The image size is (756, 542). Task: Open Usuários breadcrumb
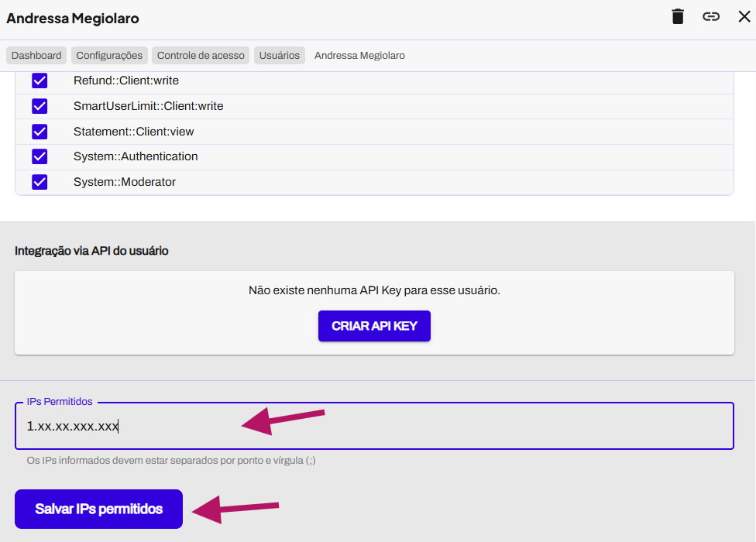[280, 56]
